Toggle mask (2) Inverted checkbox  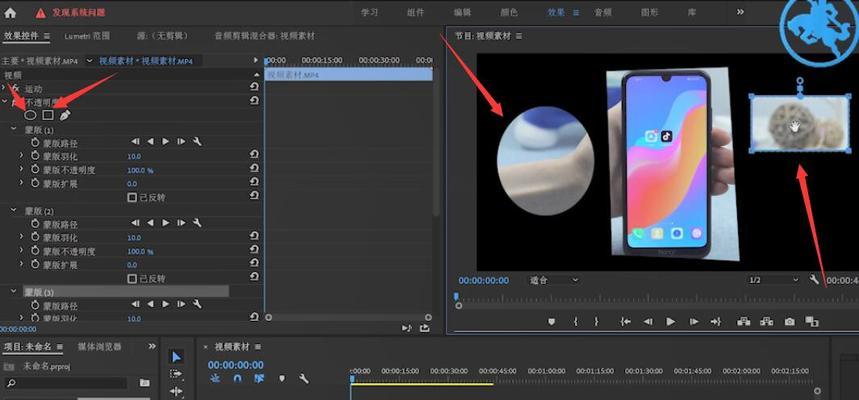pos(132,278)
